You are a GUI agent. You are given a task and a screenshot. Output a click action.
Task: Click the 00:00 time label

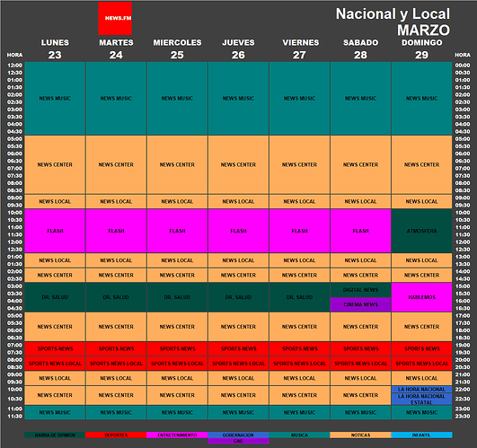(x=463, y=66)
